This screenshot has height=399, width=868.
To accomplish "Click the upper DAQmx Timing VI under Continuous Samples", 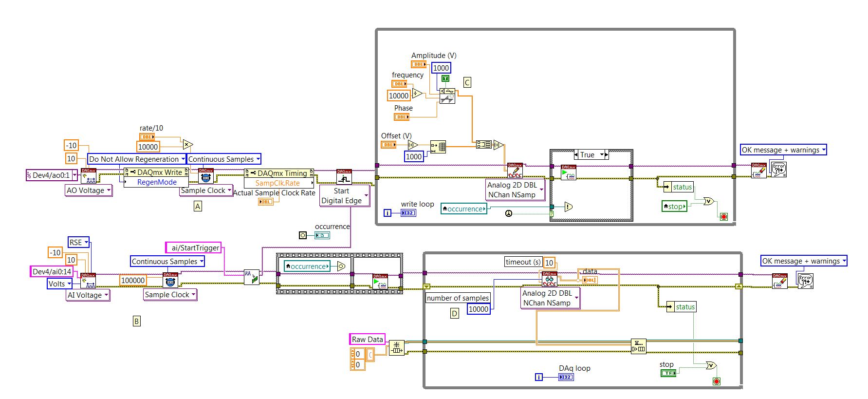I will pos(206,176).
